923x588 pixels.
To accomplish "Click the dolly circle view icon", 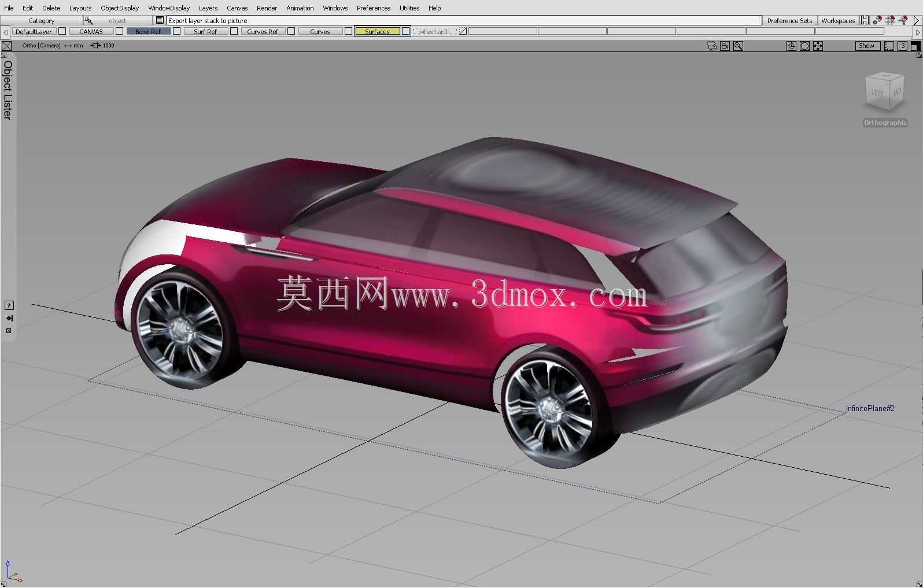I will coord(804,46).
